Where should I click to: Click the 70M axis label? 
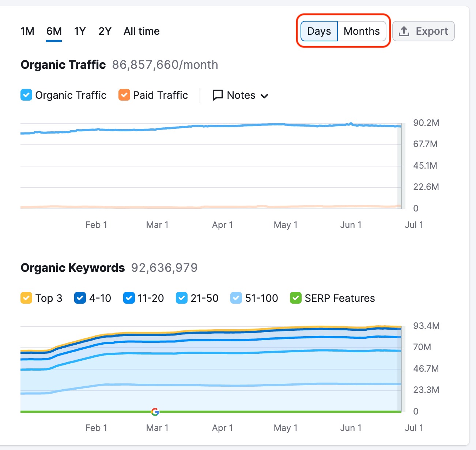tap(422, 347)
